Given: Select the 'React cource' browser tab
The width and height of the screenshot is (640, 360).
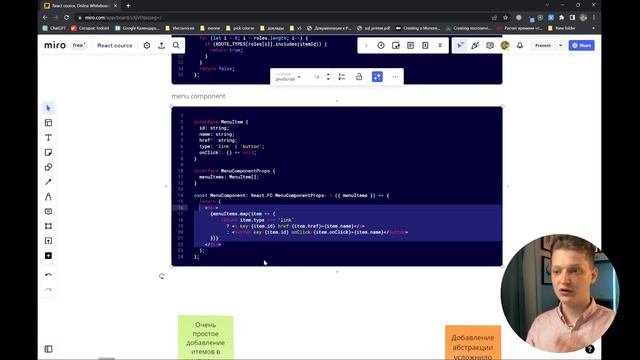Looking at the screenshot, I should tap(80, 6).
